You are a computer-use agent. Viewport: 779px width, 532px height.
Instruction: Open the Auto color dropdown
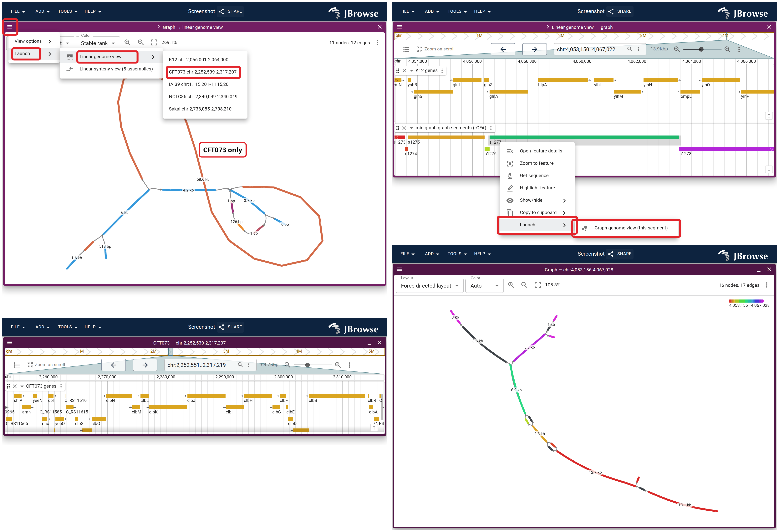484,286
